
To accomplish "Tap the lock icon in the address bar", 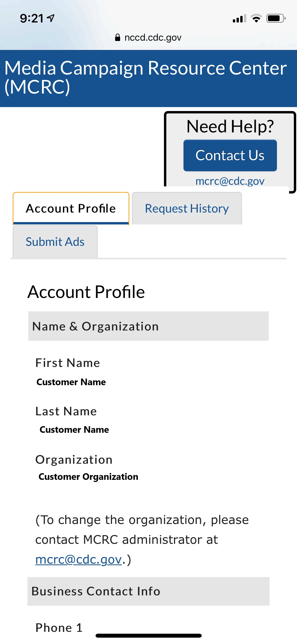I will click(117, 38).
